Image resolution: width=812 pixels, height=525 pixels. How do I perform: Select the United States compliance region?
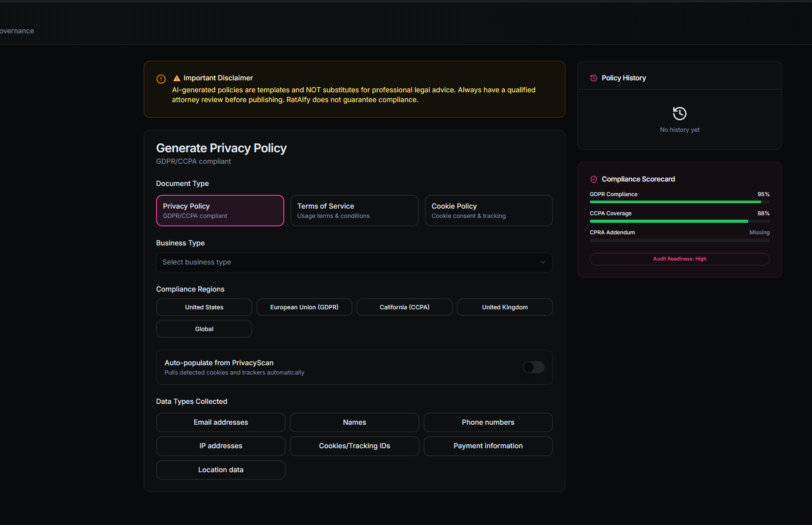tap(204, 307)
